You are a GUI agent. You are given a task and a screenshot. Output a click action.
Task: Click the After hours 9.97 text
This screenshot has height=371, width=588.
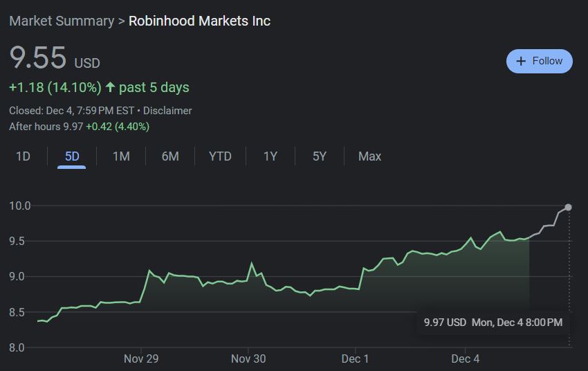(x=46, y=127)
